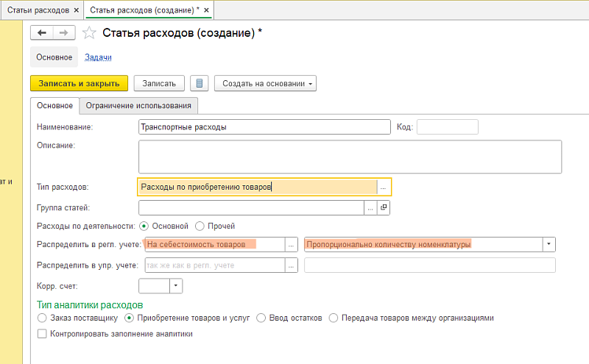Viewport: 589px width, 364px height.
Task: Open the Задачи link
Action: (98, 57)
